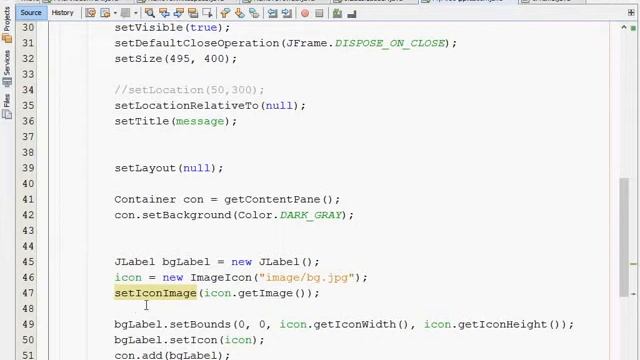
Task: Click Shift Line Left icon
Action: coord(272,13)
